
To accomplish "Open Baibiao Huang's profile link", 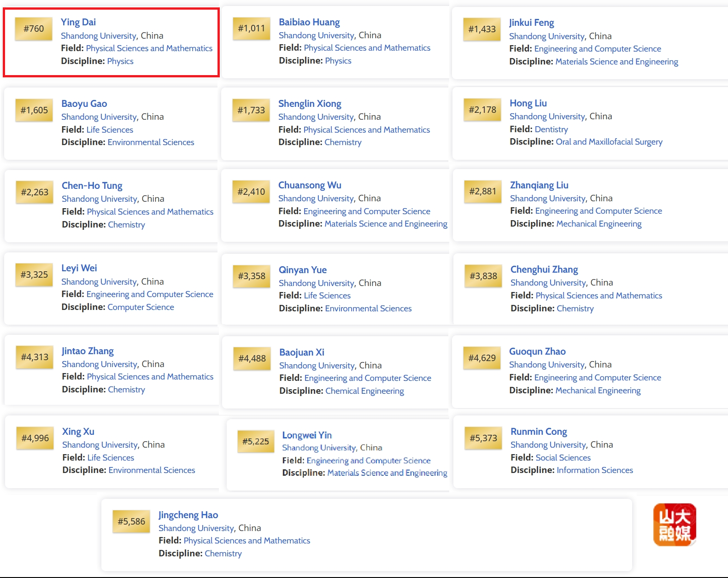I will tap(309, 22).
